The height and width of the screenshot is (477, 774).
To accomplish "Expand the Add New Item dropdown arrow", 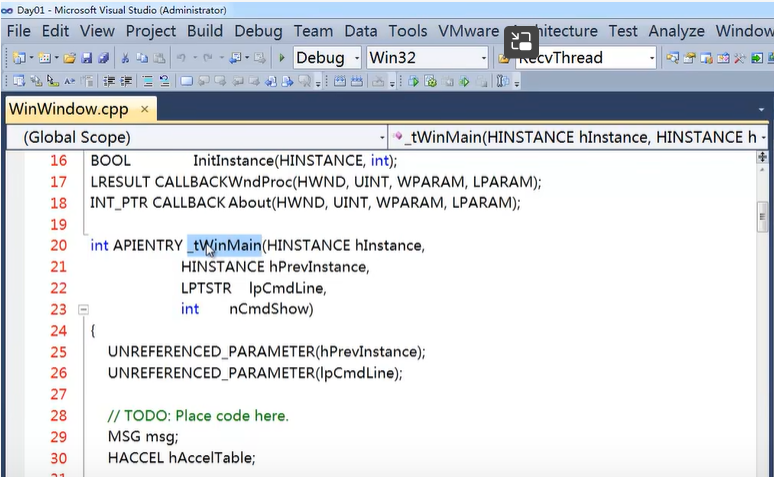I will pyautogui.click(x=56, y=58).
